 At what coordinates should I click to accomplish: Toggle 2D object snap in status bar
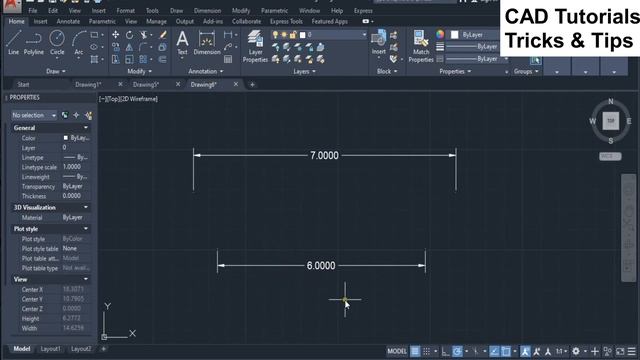coord(506,351)
